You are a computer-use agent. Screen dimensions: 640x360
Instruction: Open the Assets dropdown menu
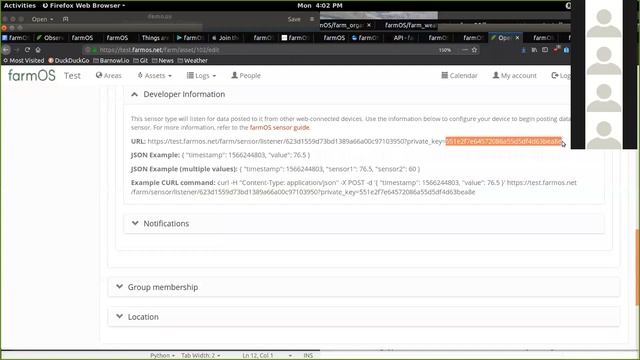(x=155, y=76)
